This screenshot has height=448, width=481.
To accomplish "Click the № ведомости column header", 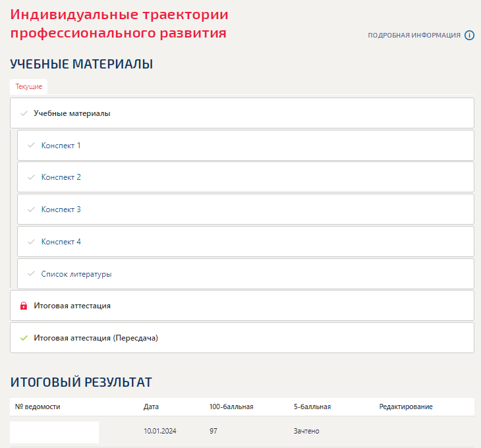I will (x=38, y=406).
